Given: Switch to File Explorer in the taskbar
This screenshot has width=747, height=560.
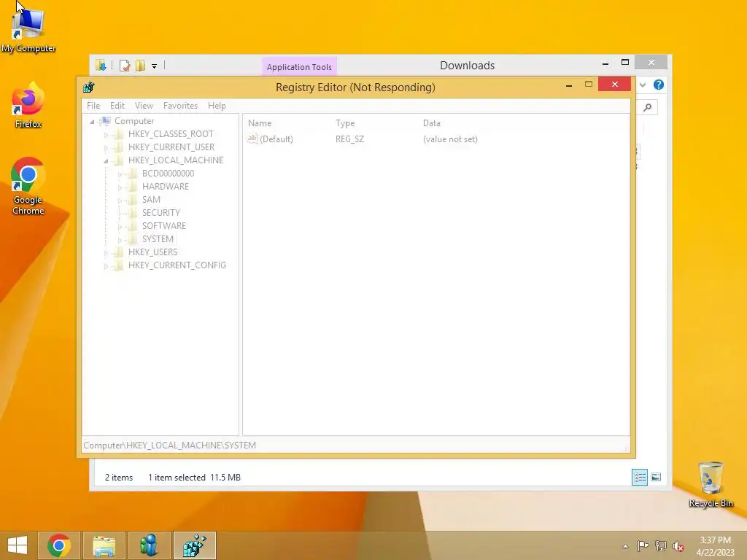Looking at the screenshot, I should pos(104,545).
